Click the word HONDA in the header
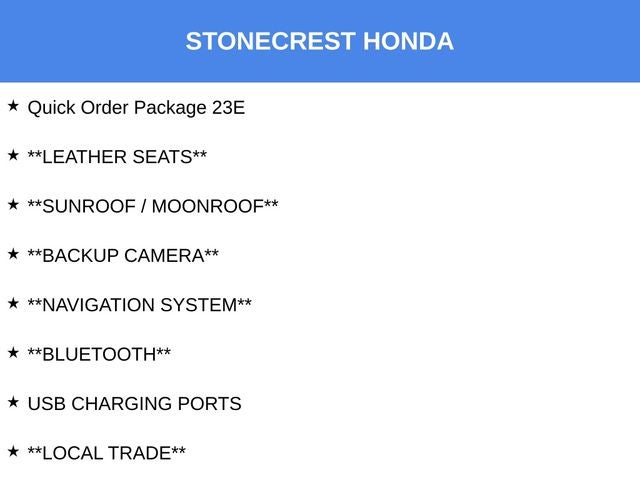This screenshot has height=480, width=640. (x=408, y=42)
